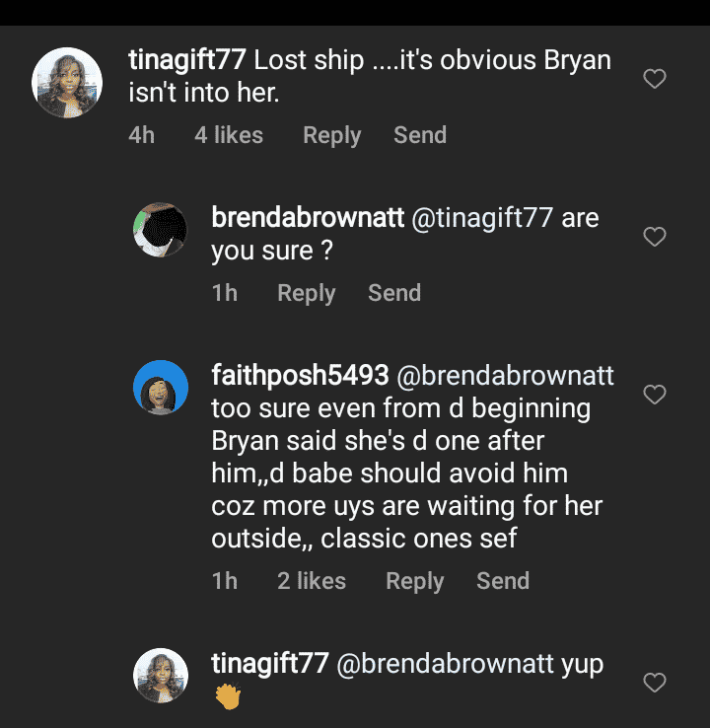Image resolution: width=710 pixels, height=728 pixels.
Task: Tap tinagift77's avatar beside 'yup' reply
Action: 161,676
